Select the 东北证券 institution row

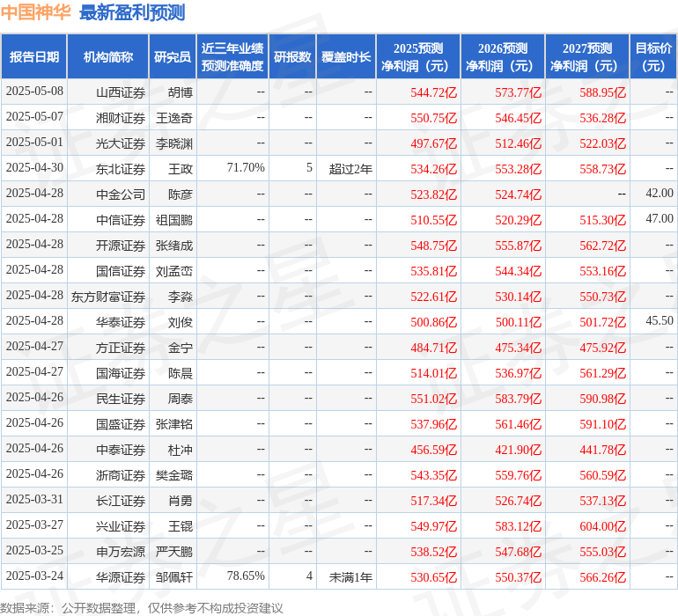pyautogui.click(x=121, y=168)
